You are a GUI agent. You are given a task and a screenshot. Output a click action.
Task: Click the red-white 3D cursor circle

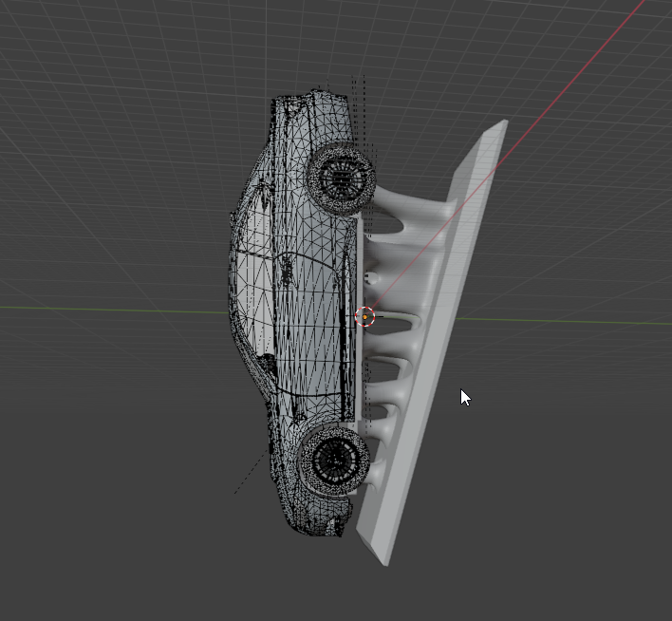365,316
